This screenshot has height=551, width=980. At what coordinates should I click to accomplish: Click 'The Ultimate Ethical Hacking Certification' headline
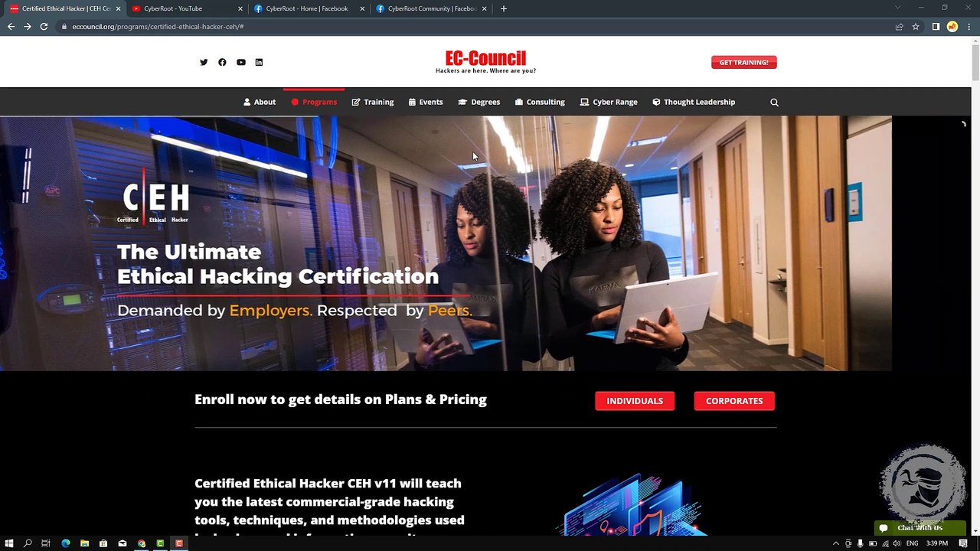[x=278, y=264]
